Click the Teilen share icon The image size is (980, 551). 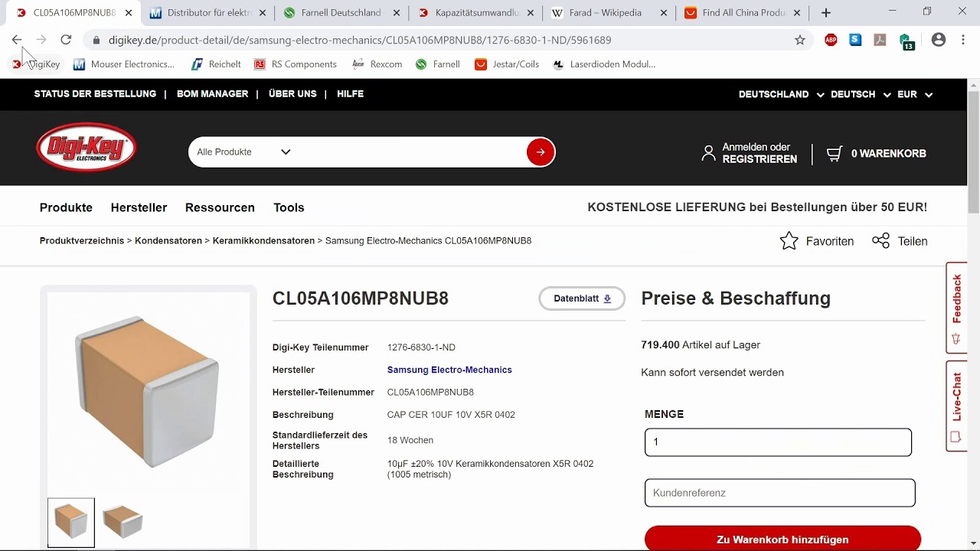click(880, 241)
